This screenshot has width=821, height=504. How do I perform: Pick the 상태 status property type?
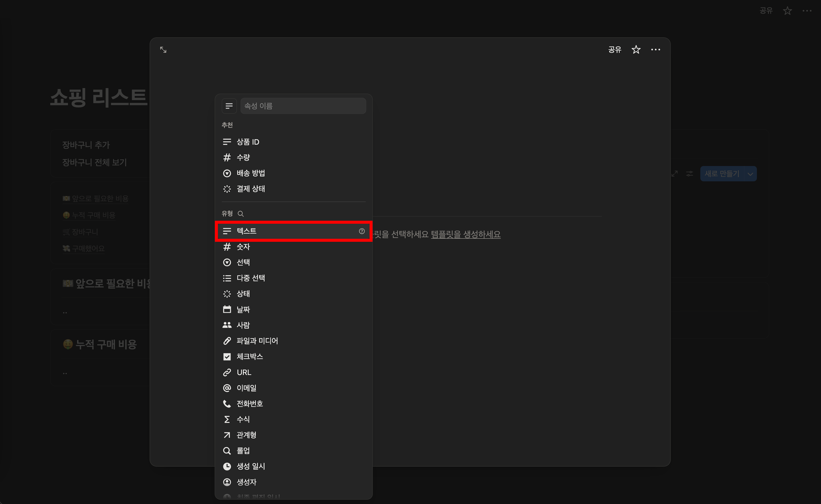[x=243, y=294]
